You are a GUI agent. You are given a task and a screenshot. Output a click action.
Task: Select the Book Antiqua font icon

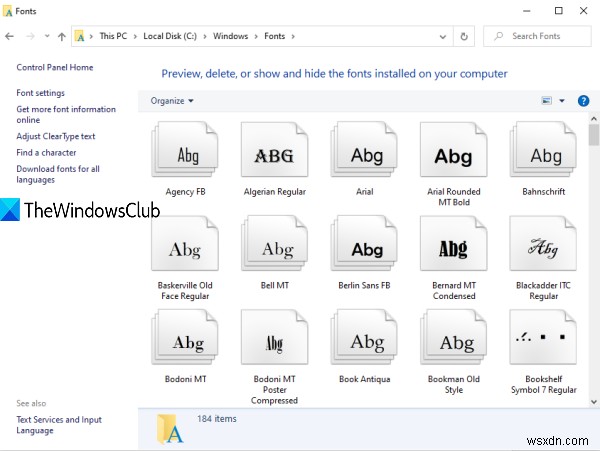click(364, 337)
